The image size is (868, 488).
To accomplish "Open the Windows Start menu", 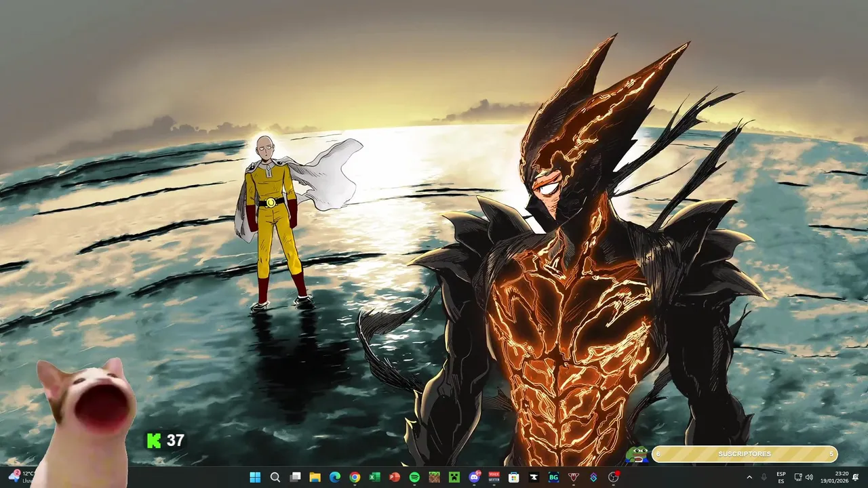I will point(255,477).
